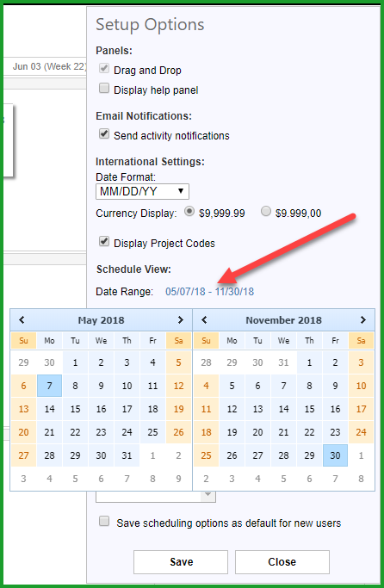Uncheck Send activity notifications

coord(104,134)
